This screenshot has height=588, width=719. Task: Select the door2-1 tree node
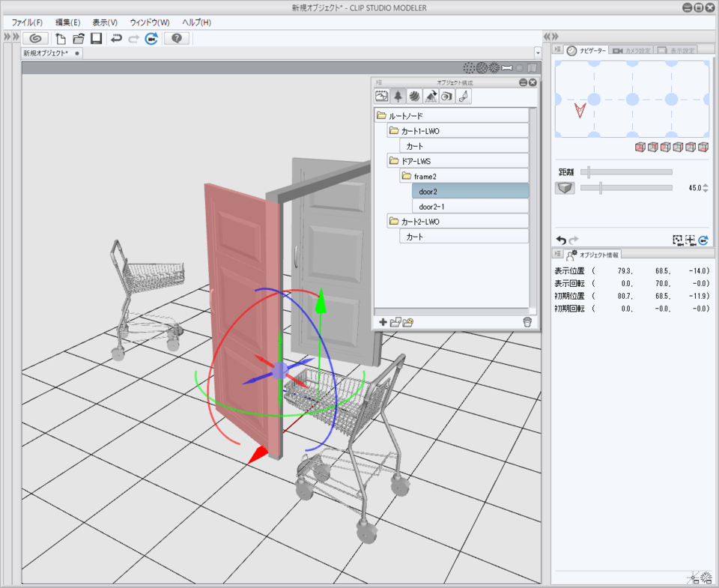470,207
